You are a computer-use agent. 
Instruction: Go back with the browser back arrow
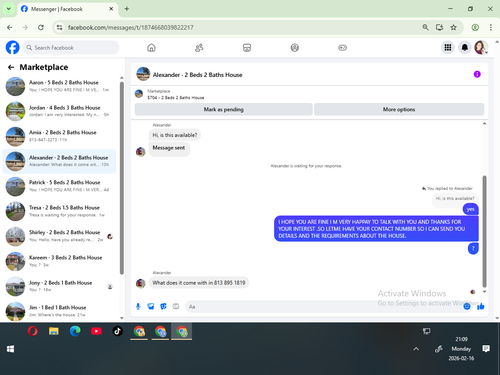(x=10, y=27)
